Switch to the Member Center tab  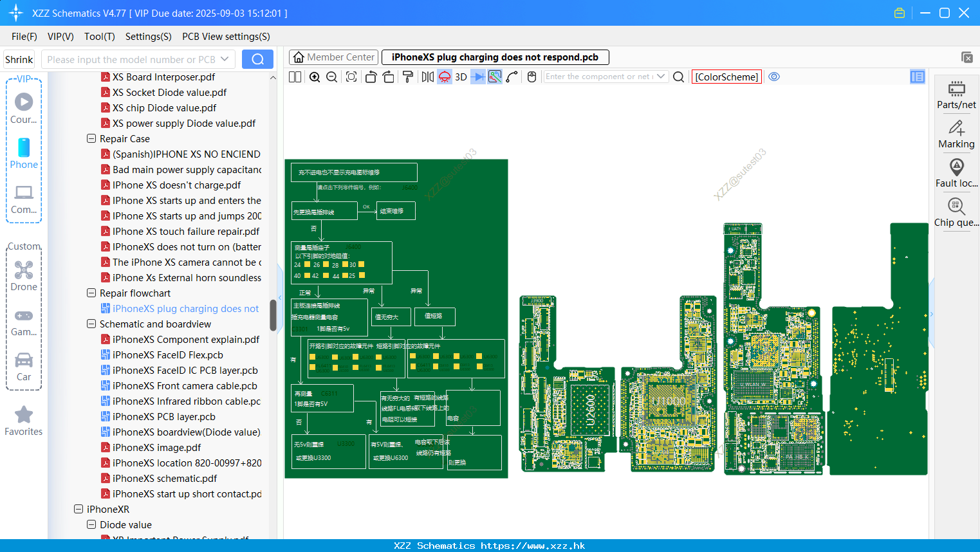point(333,57)
